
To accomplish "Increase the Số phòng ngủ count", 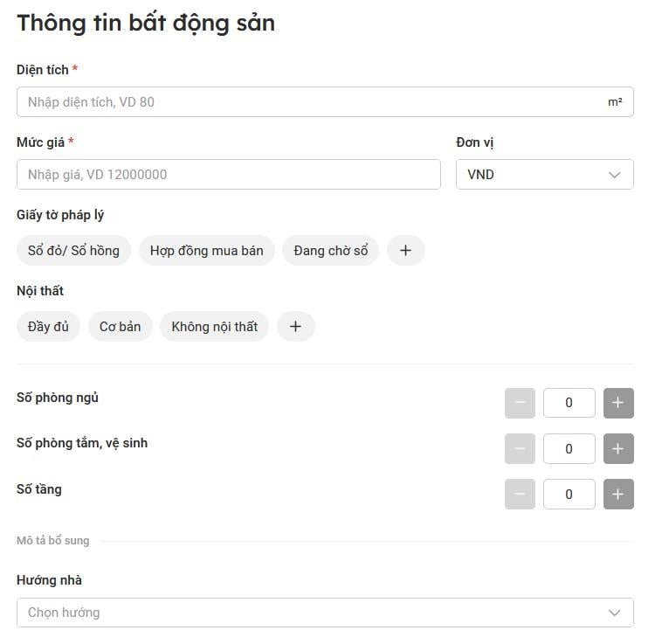I will 618,403.
